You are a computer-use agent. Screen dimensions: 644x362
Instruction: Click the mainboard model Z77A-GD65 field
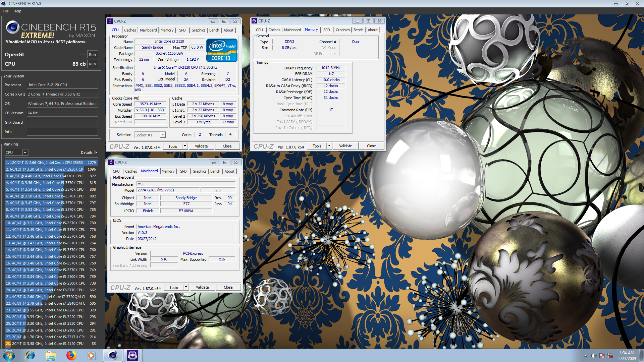[x=168, y=190]
